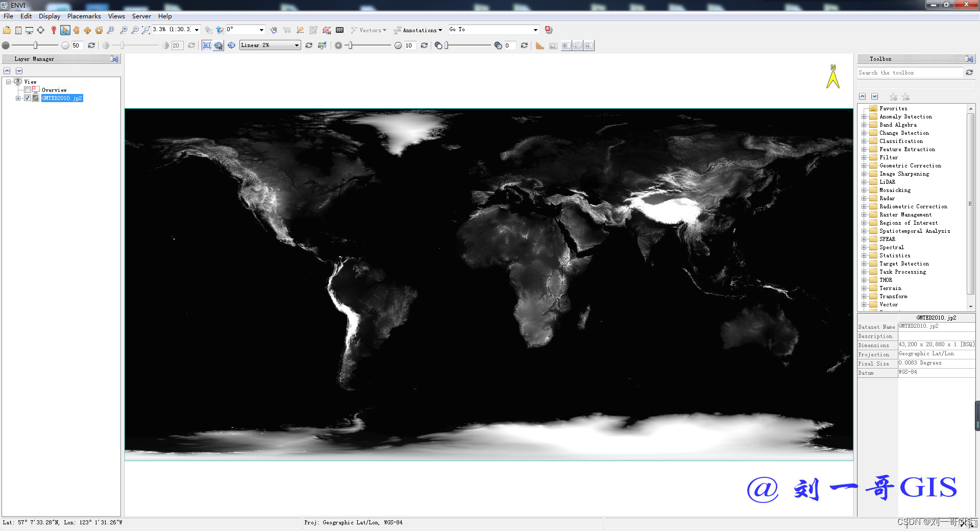Viewport: 980px width, 531px height.
Task: Click the Search the toolbox field
Action: 910,73
